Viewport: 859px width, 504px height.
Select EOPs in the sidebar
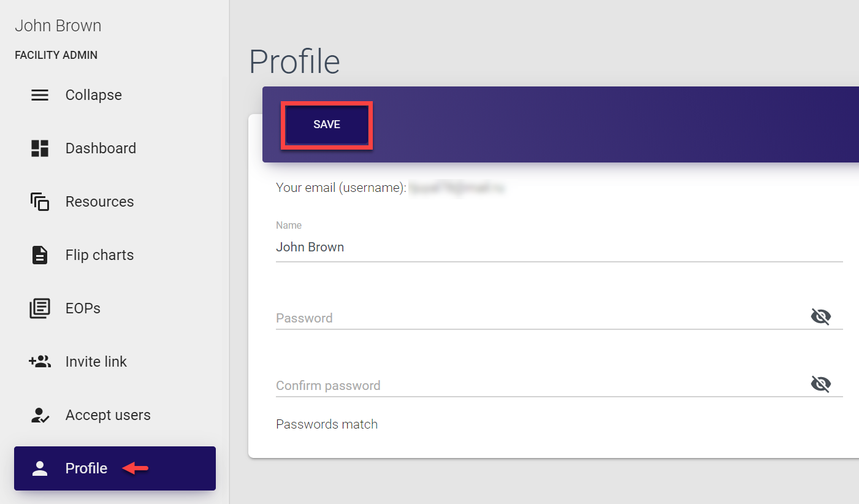click(83, 308)
